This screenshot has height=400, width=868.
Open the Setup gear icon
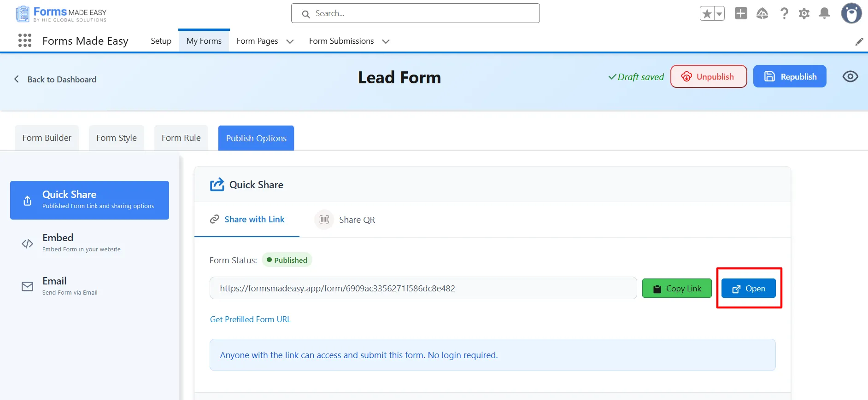[804, 13]
